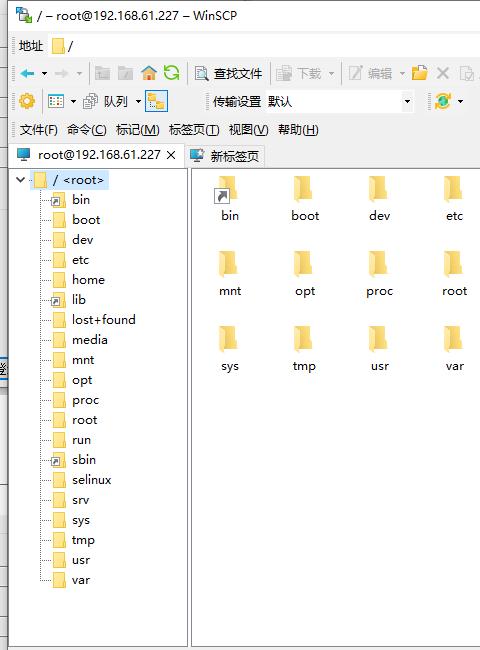Open the transfer settings (默认) combo box
480x650 pixels.
(x=339, y=101)
